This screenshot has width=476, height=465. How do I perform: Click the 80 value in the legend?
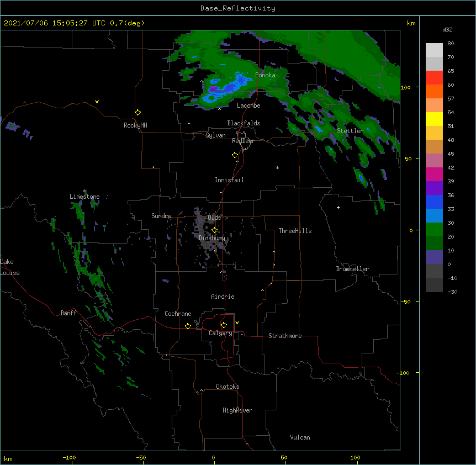451,44
